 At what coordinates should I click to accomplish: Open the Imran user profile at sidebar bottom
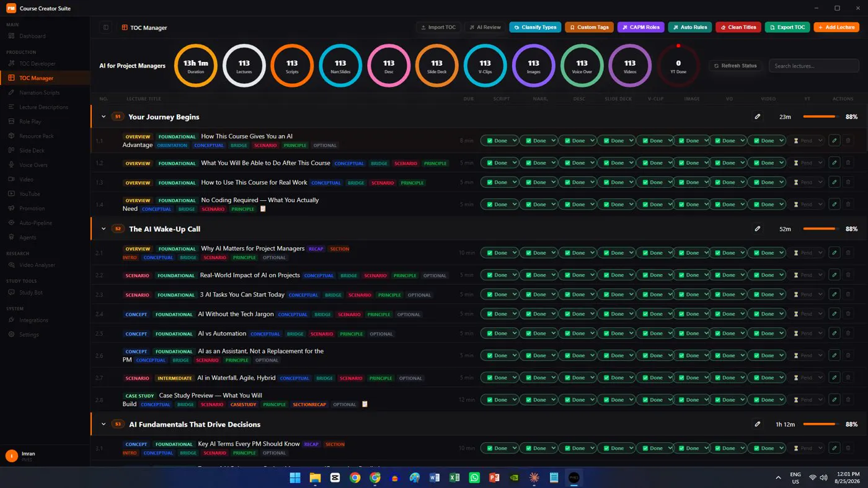coord(45,456)
